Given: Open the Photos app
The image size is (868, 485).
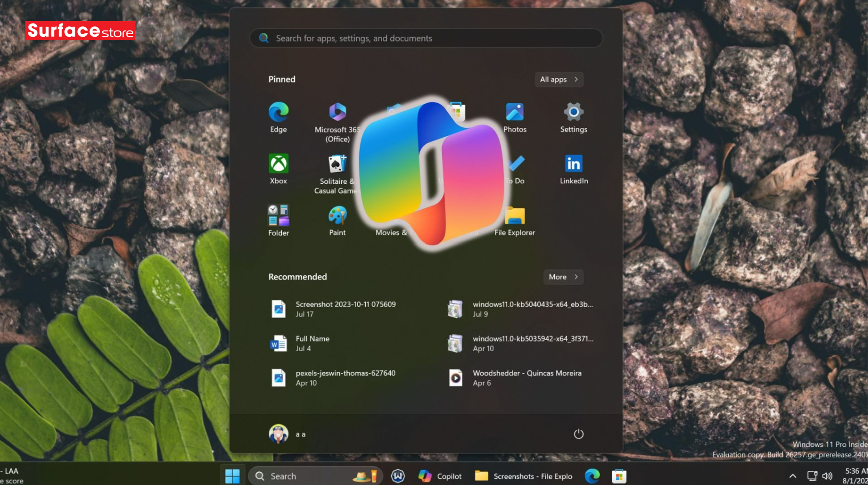Looking at the screenshot, I should coord(514,115).
